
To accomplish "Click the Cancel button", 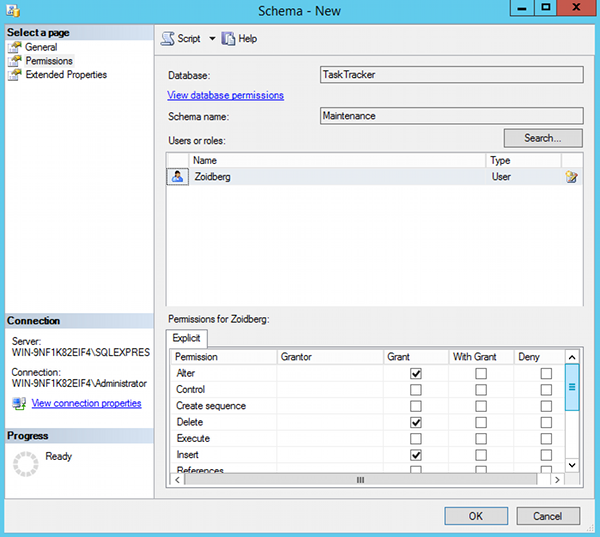I will click(x=548, y=516).
